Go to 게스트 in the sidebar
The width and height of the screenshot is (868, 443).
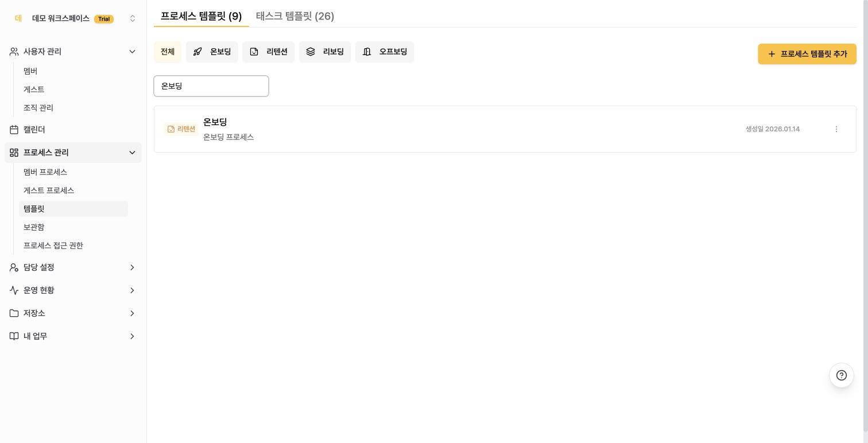pyautogui.click(x=34, y=90)
